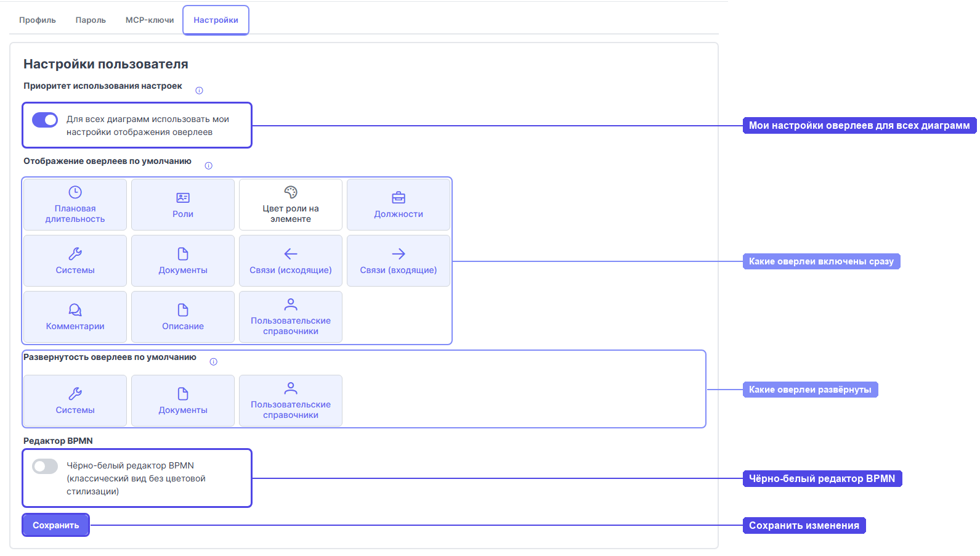The height and width of the screenshot is (556, 980).
Task: Click the right arrow icon for Связи (входящие)
Action: pos(399,254)
